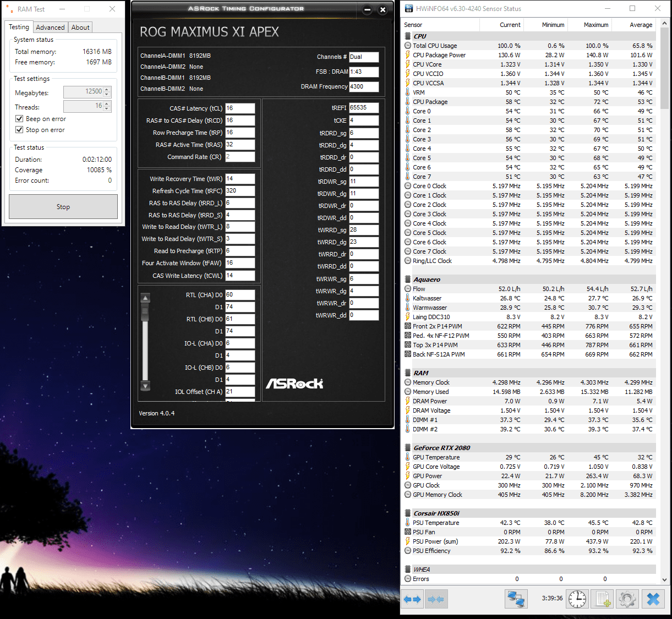Click the scroll down arrow in ASRock RTL section

point(145,386)
